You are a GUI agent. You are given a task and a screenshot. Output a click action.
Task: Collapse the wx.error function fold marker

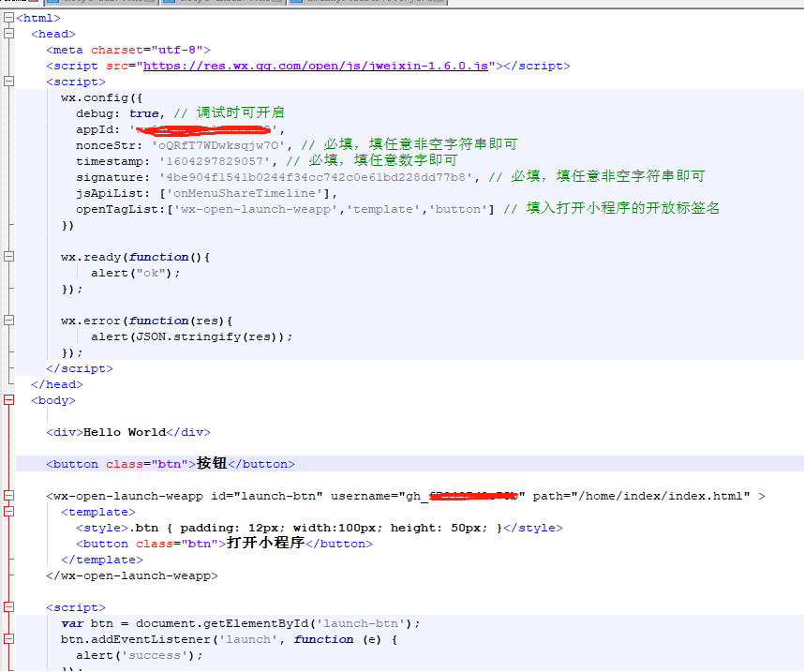pyautogui.click(x=8, y=321)
